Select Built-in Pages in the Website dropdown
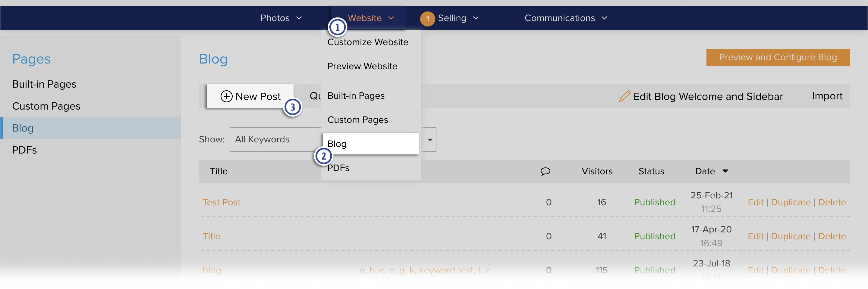 [x=356, y=95]
